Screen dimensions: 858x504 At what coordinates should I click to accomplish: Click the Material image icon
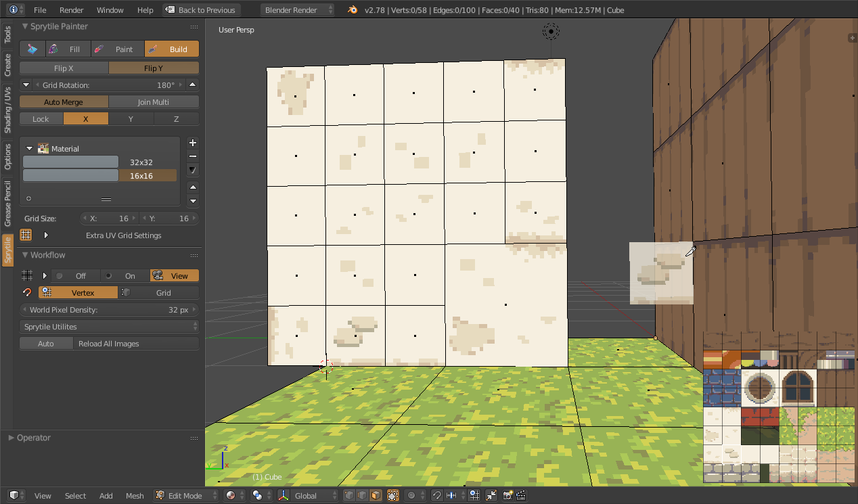(43, 149)
